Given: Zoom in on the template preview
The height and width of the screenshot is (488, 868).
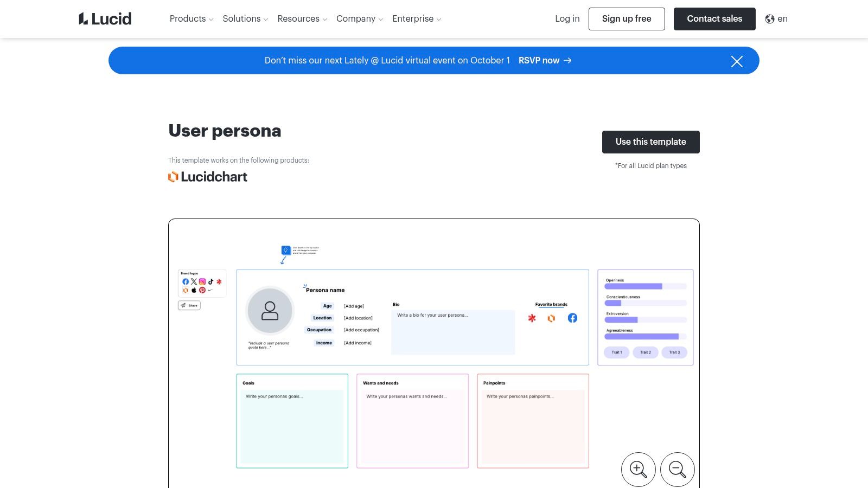Looking at the screenshot, I should [x=639, y=470].
